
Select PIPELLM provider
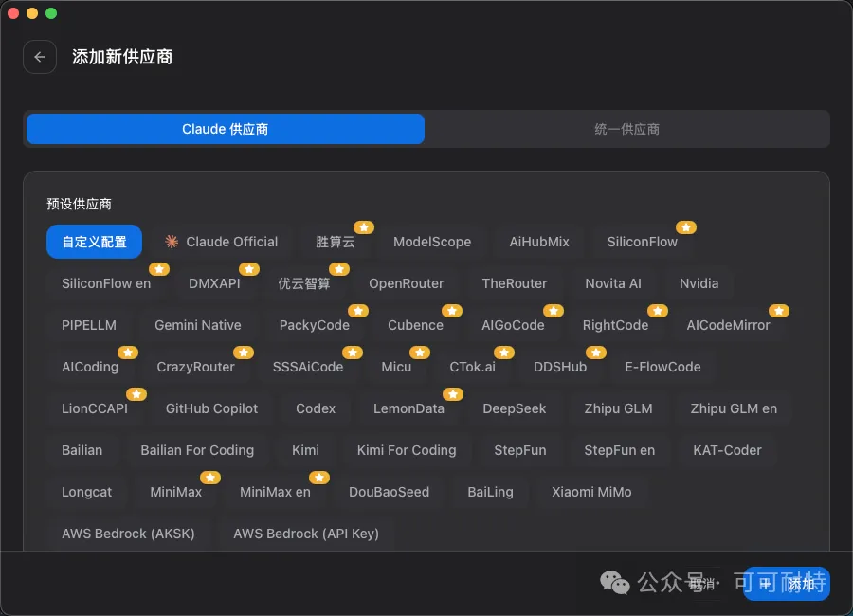tap(89, 325)
